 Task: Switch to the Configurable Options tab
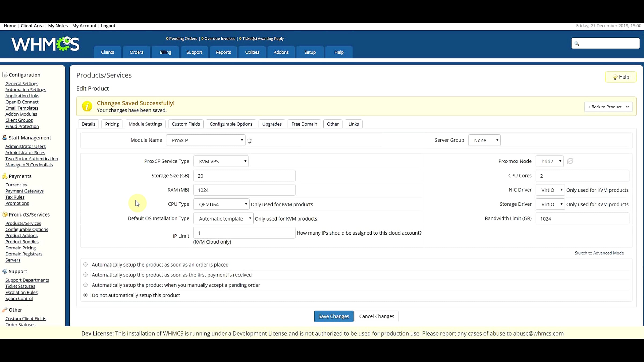coord(231,124)
